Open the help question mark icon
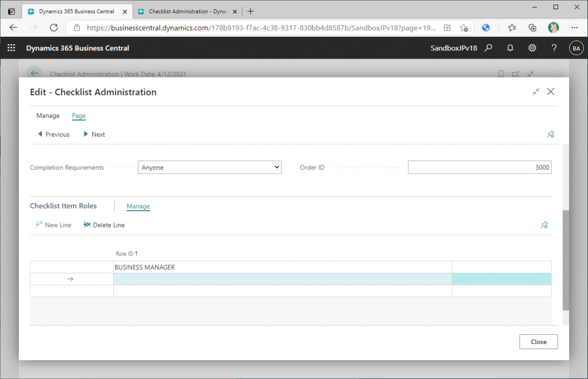588x379 pixels. pyautogui.click(x=554, y=48)
